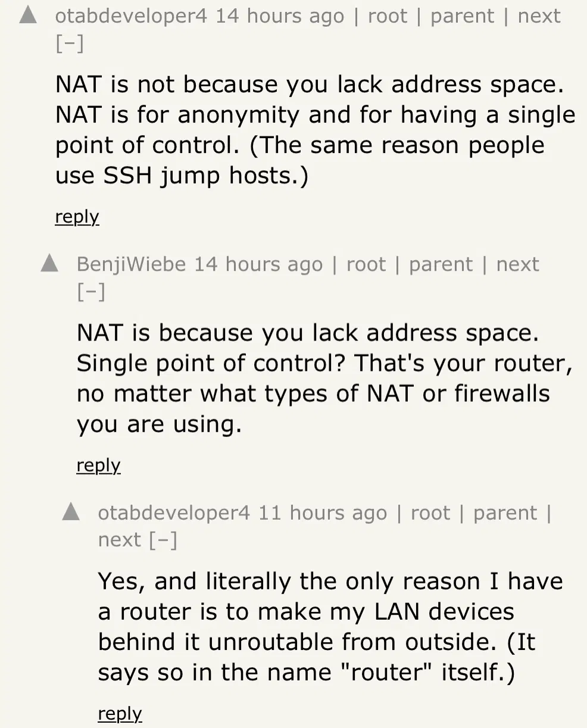Collapse the top otabdeveloper4 comment thread
Screen dimensions: 587x728
pos(70,45)
